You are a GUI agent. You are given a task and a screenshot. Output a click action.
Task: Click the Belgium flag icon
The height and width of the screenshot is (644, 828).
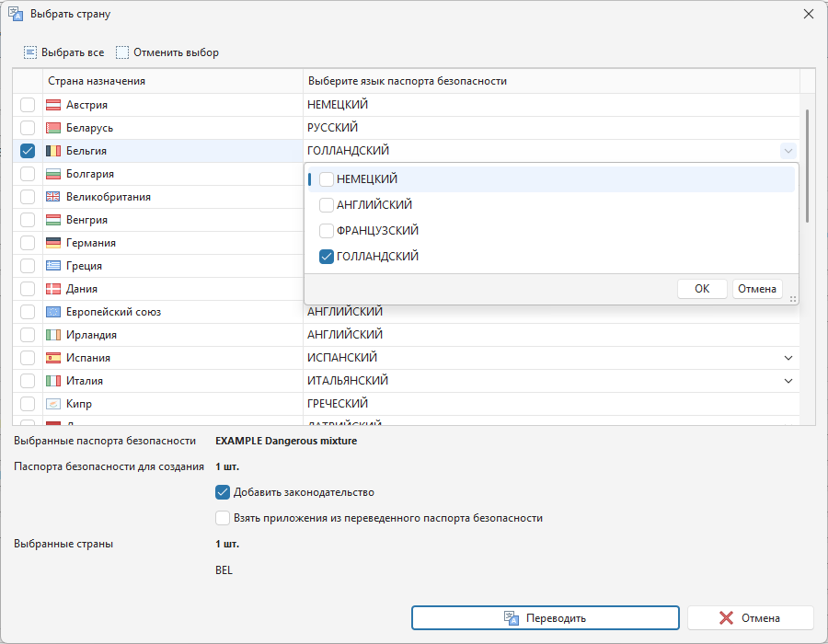[x=53, y=151]
